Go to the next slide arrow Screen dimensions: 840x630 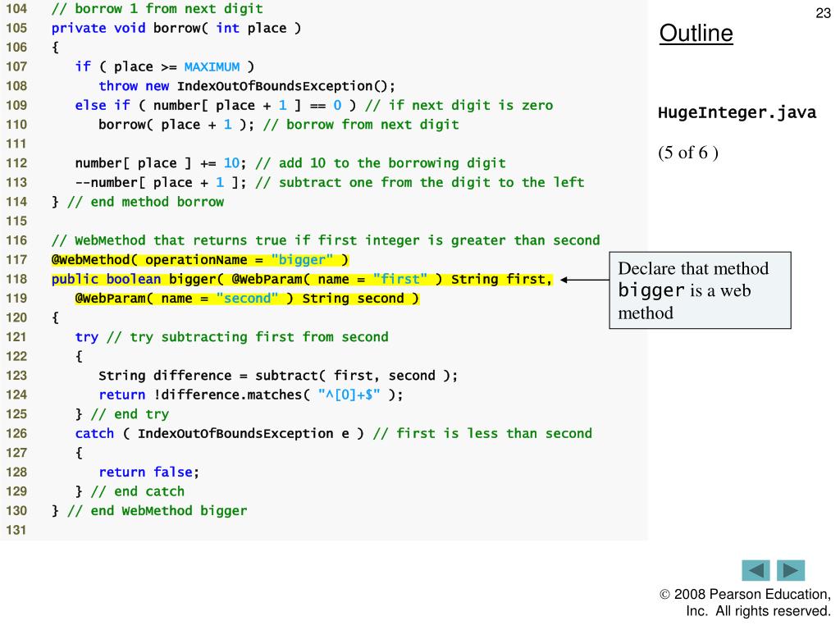791,570
